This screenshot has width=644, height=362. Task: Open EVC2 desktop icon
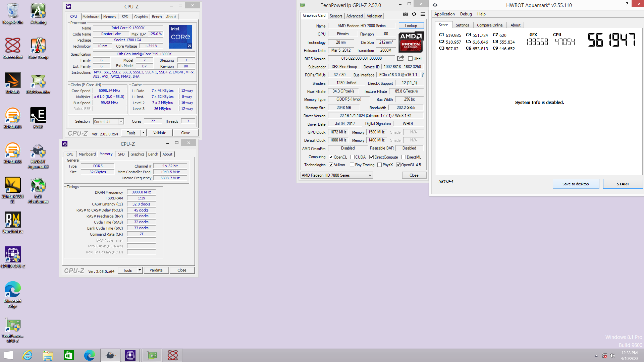(x=38, y=118)
